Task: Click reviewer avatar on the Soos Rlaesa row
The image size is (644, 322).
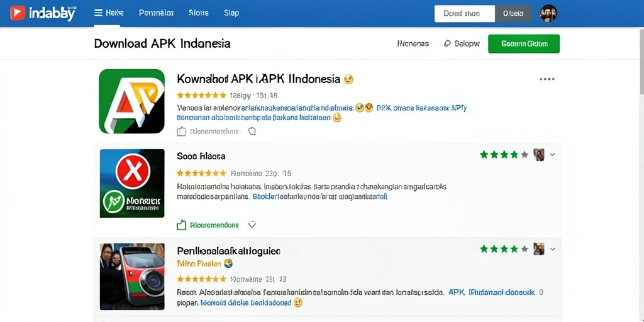Action: click(x=539, y=155)
